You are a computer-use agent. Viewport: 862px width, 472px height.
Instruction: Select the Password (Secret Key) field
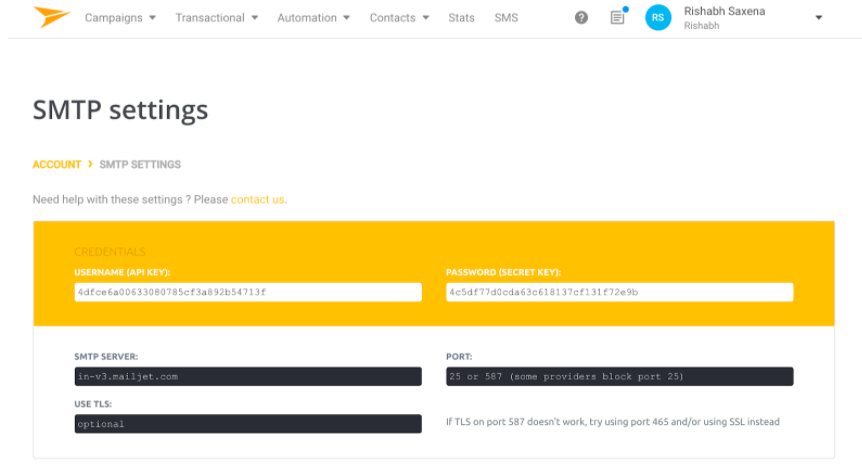coord(619,292)
